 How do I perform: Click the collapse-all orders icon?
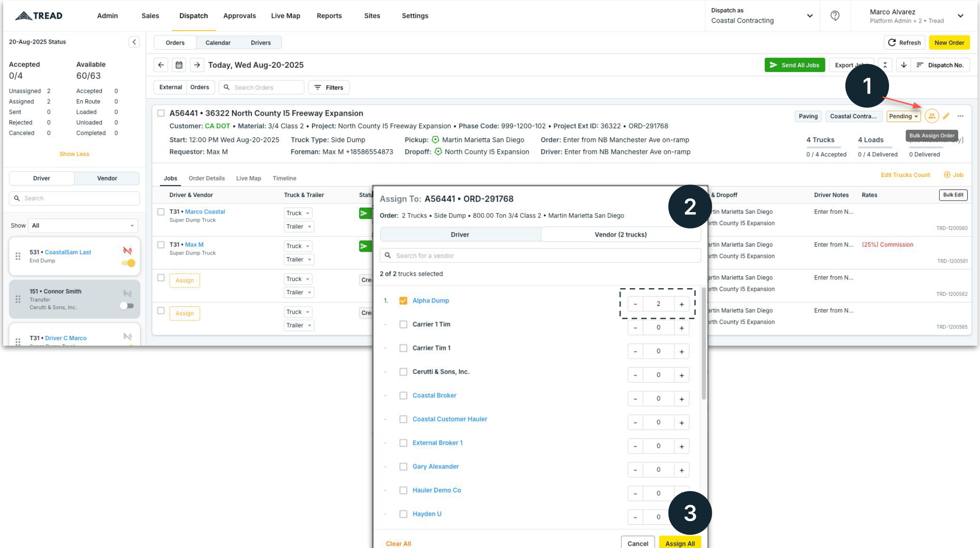point(885,65)
